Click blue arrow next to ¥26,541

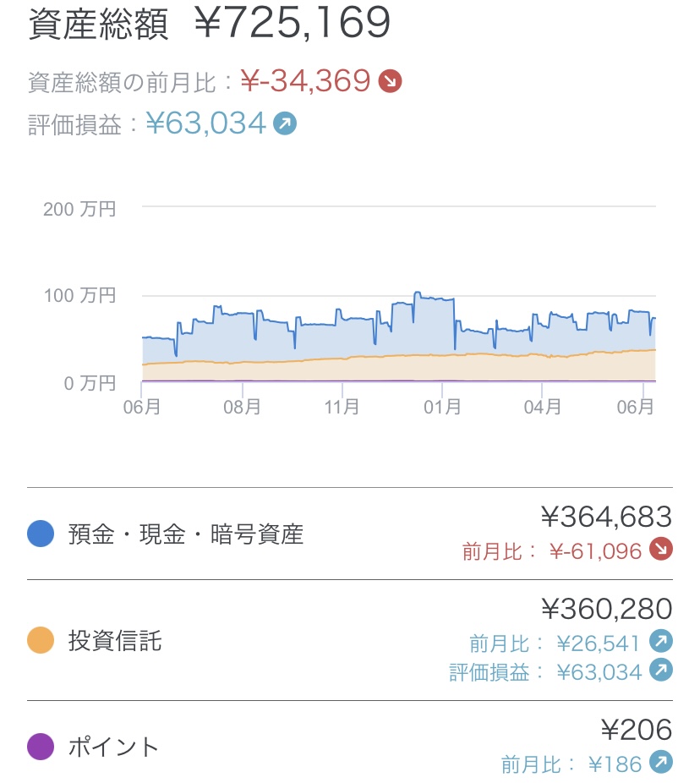coord(661,643)
